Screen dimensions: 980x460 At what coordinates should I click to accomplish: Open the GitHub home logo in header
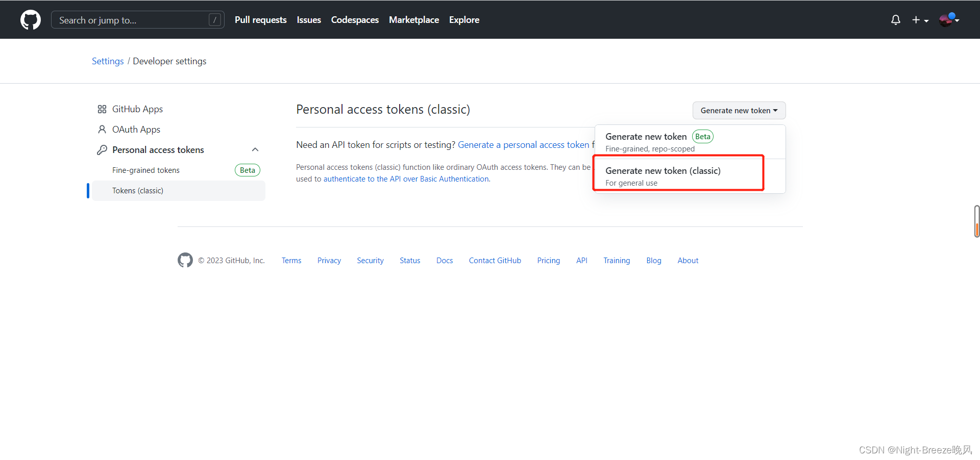tap(31, 20)
